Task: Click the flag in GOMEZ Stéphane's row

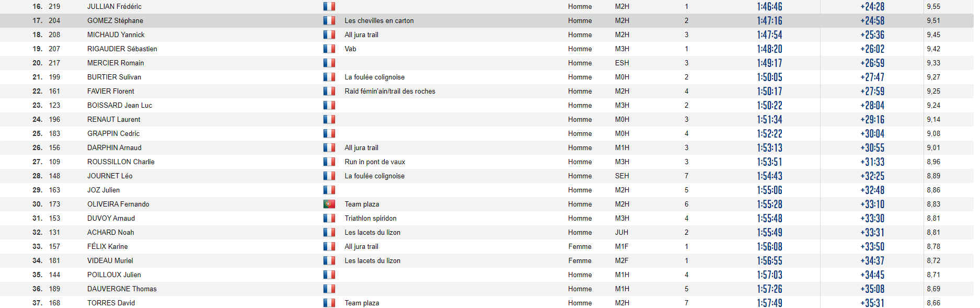Action: (x=329, y=20)
